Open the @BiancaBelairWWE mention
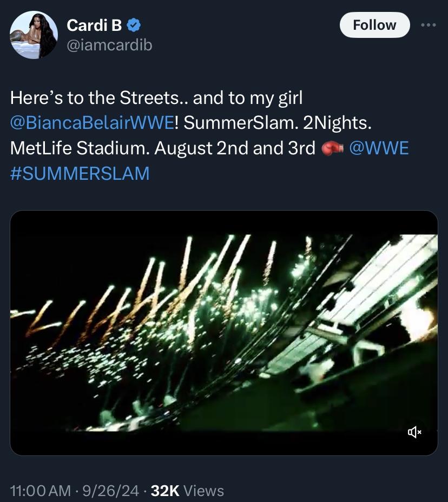 tap(92, 123)
